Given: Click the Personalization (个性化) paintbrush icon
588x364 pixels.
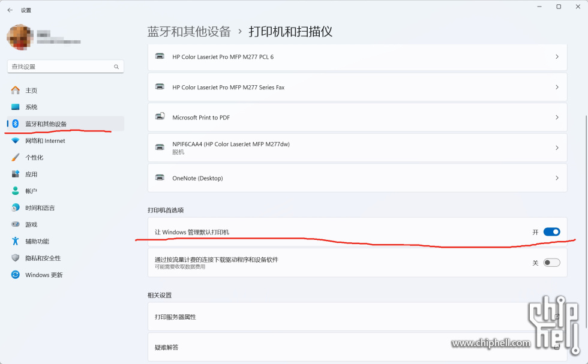Looking at the screenshot, I should tap(16, 158).
